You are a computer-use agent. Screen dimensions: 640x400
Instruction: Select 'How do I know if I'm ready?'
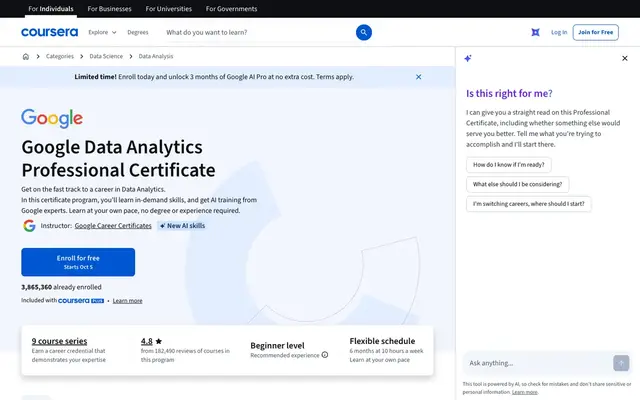click(x=509, y=165)
